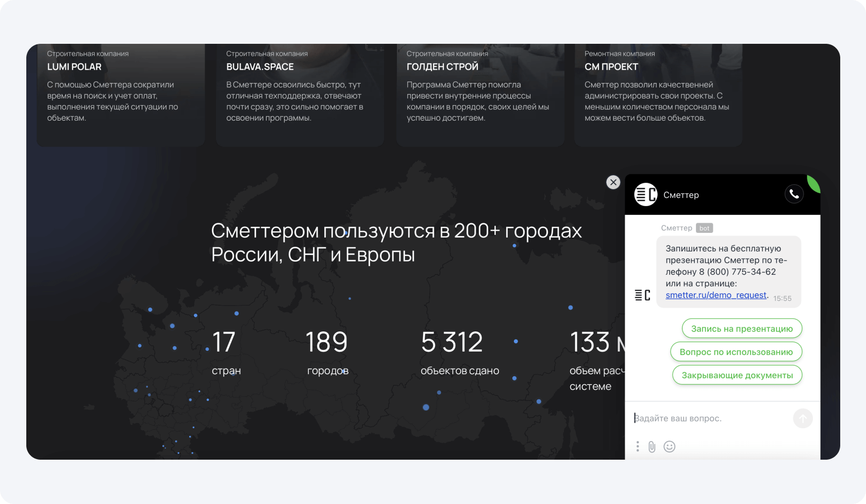This screenshot has width=866, height=504.
Task: Open the BULAVA.SPACE review card
Action: (299, 95)
